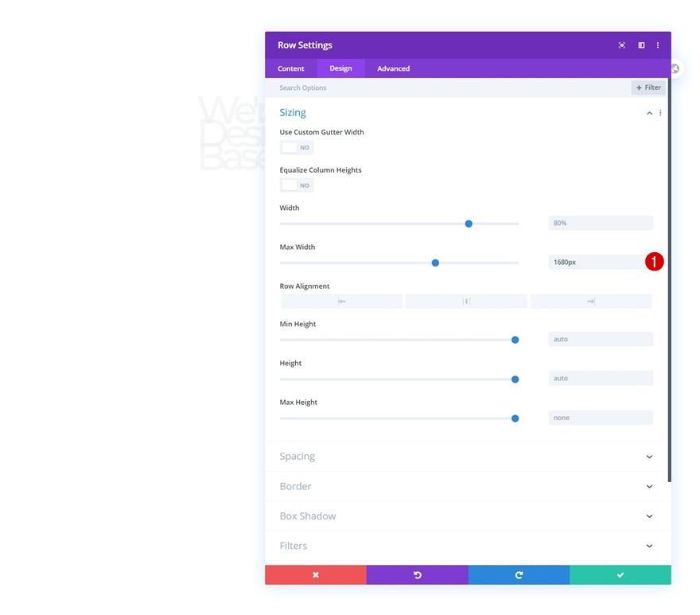Switch to the Advanced tab

(x=393, y=68)
